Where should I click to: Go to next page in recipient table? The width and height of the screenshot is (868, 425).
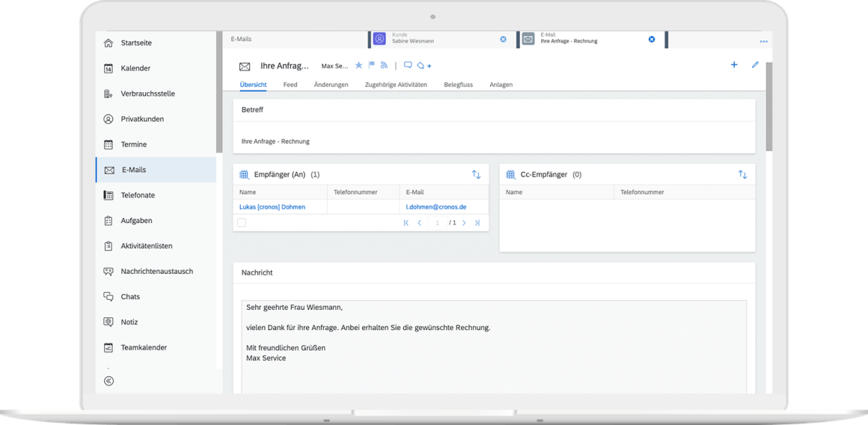(x=464, y=223)
